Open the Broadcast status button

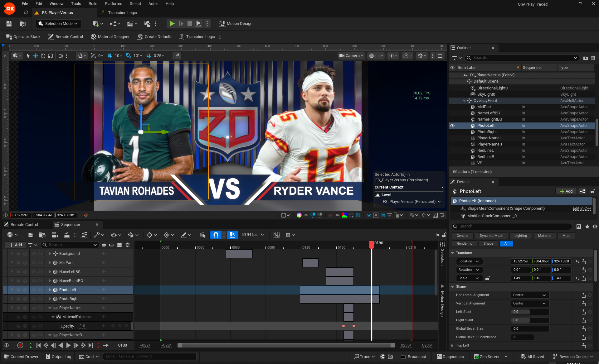tap(413, 357)
